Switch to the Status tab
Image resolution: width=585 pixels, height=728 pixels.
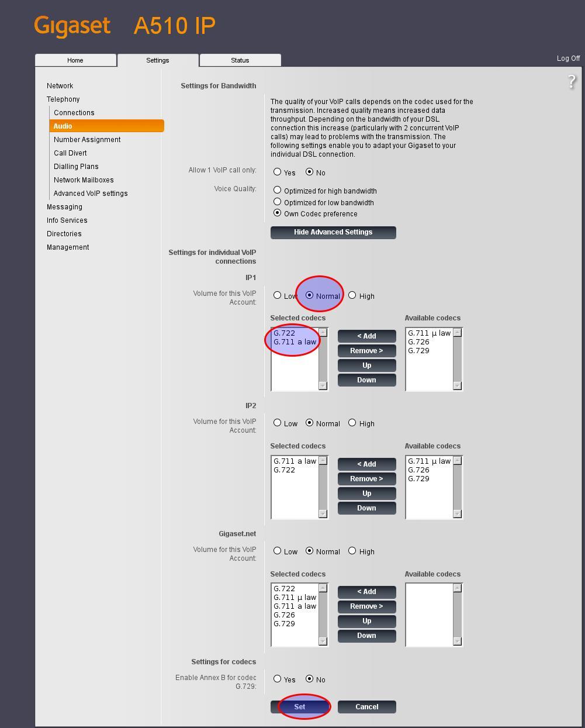tap(240, 60)
